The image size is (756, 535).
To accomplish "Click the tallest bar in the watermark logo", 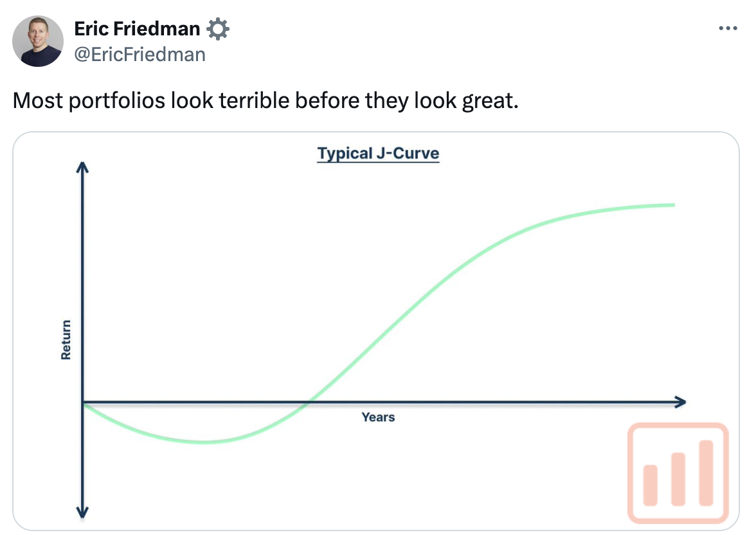I will [x=706, y=471].
